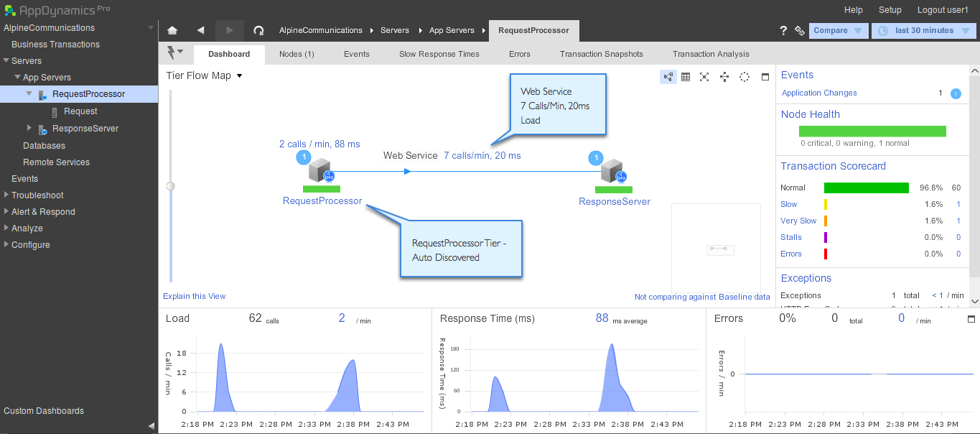This screenshot has width=980, height=434.
Task: Switch to the Errors tab
Action: pyautogui.click(x=520, y=54)
